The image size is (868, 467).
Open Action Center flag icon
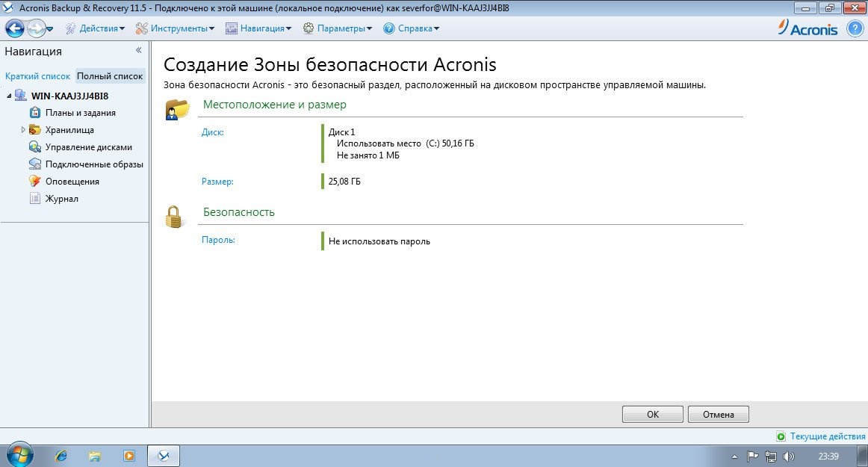pos(752,457)
